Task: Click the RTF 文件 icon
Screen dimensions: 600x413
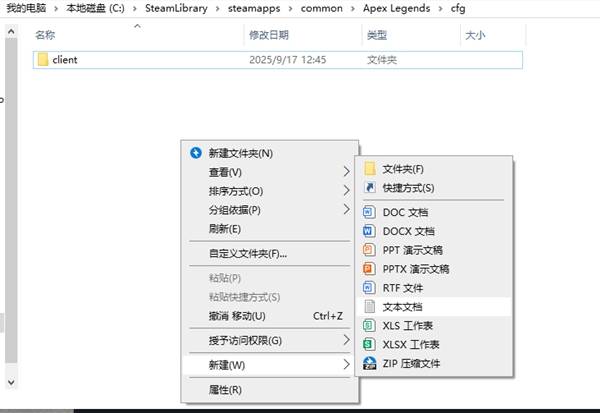Action: [x=369, y=287]
